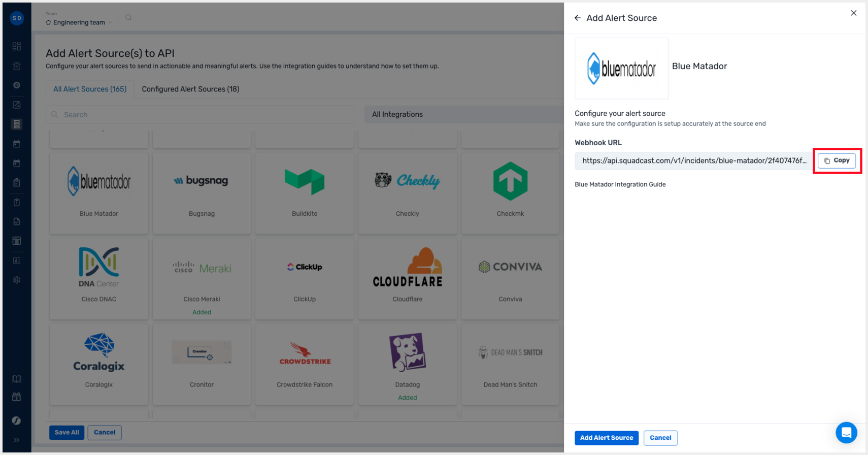Open the Blue Matador Integration Guide link

[x=620, y=184]
